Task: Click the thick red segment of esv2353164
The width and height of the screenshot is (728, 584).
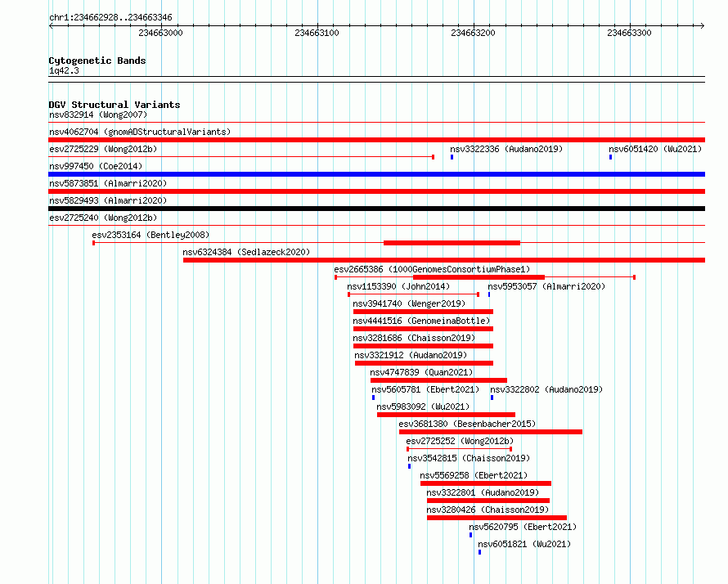Action: [452, 243]
